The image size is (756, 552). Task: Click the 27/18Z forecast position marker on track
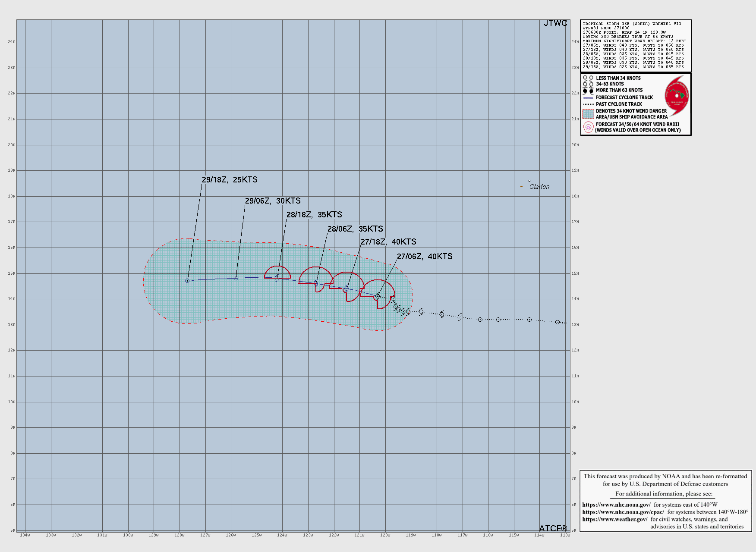pyautogui.click(x=346, y=289)
